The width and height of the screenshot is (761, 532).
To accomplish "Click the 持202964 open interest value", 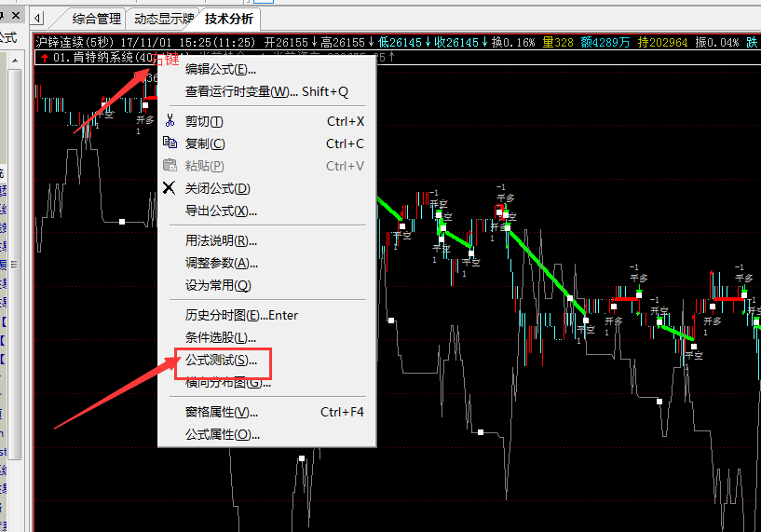I will (x=662, y=42).
